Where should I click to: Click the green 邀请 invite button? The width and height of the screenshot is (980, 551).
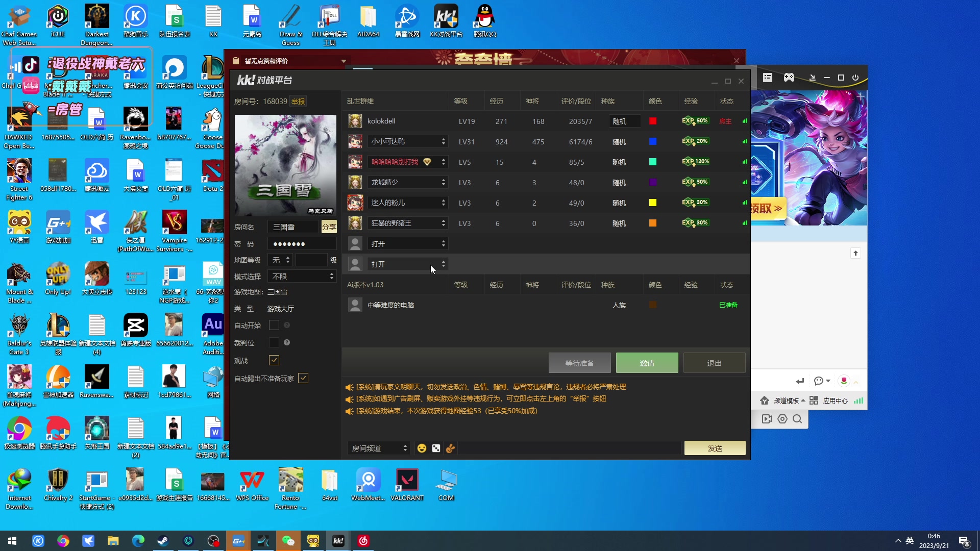pyautogui.click(x=647, y=363)
